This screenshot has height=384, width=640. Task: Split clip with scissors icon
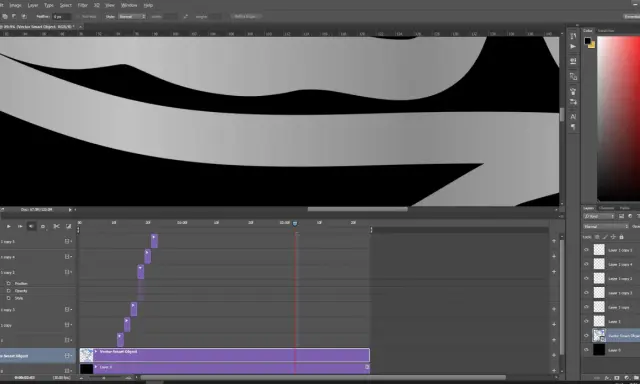pos(57,226)
